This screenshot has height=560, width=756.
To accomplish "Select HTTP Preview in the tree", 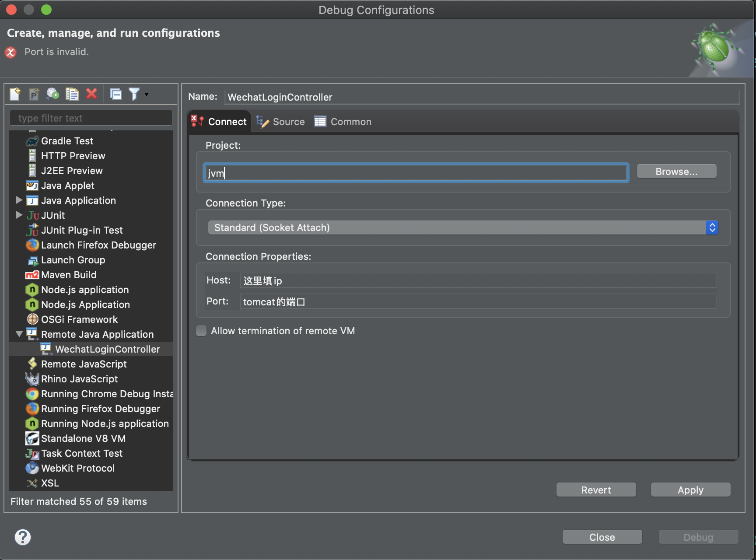I will coord(73,156).
